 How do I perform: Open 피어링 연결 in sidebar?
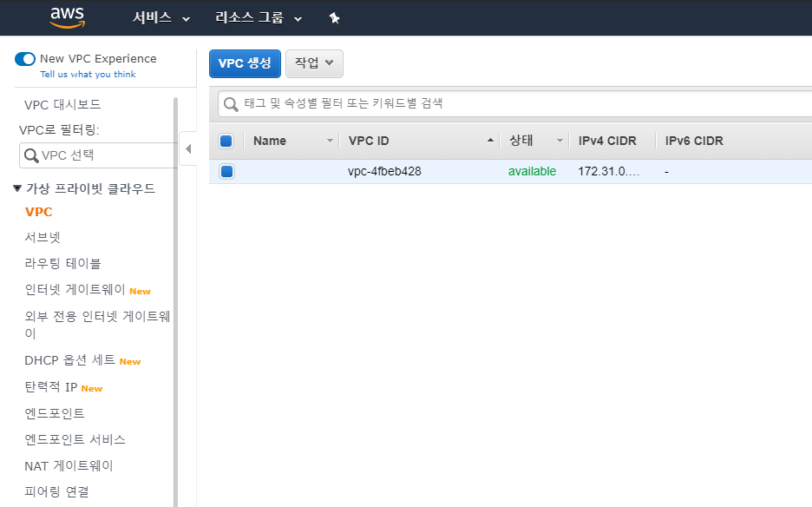(x=57, y=491)
